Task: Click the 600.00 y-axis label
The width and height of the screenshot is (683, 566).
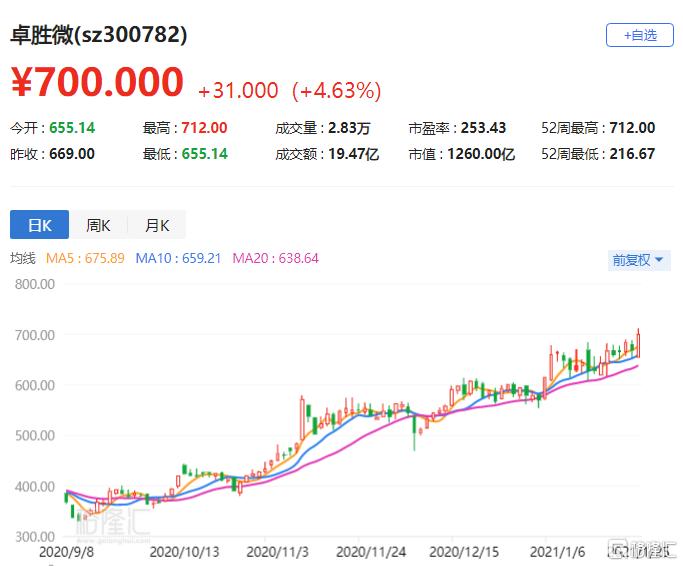Action: coord(35,385)
